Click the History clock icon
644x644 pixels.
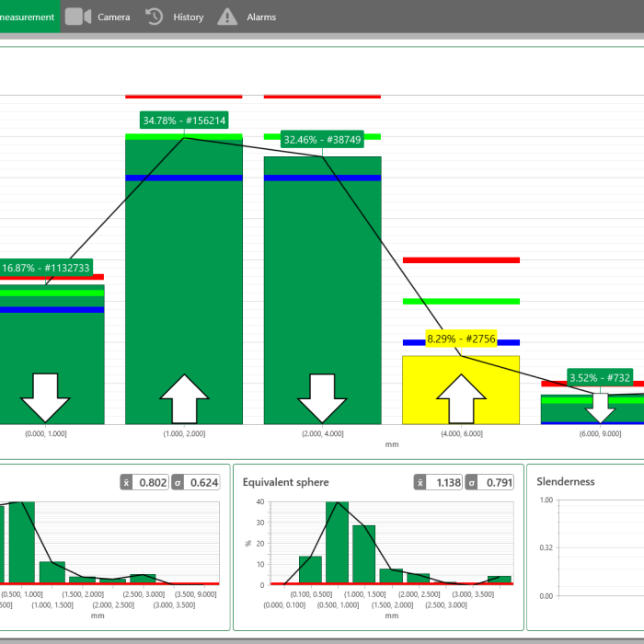tap(155, 17)
